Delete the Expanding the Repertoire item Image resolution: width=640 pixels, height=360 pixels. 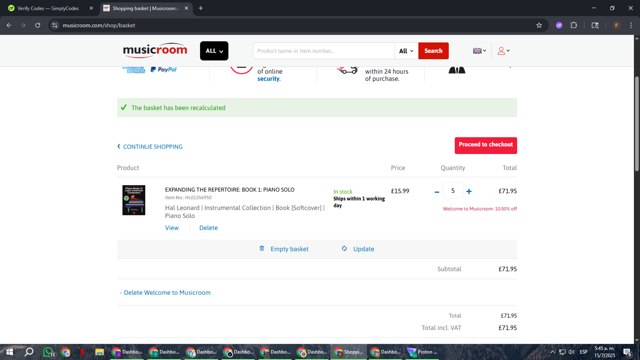point(209,228)
